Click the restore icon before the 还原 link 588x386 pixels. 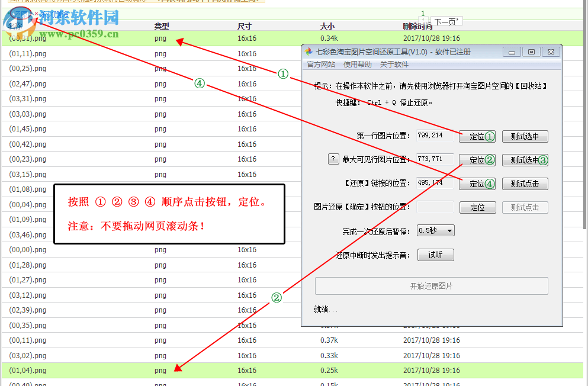pos(10,14)
